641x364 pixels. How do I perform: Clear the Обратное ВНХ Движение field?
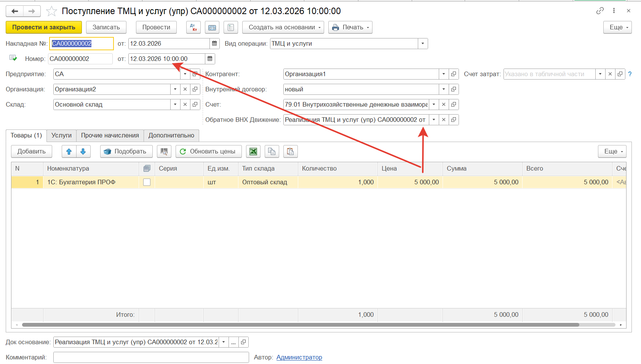[444, 120]
